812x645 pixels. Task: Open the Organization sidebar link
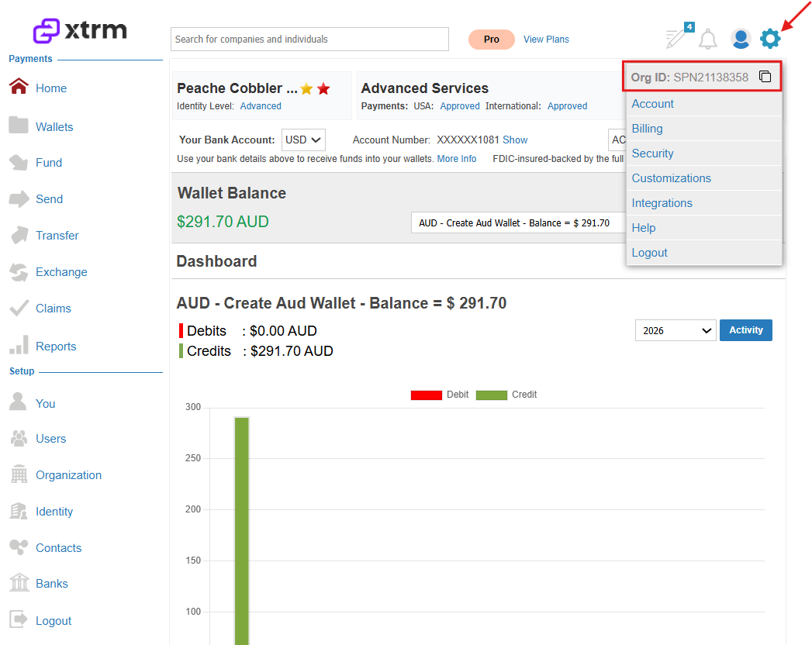point(68,475)
